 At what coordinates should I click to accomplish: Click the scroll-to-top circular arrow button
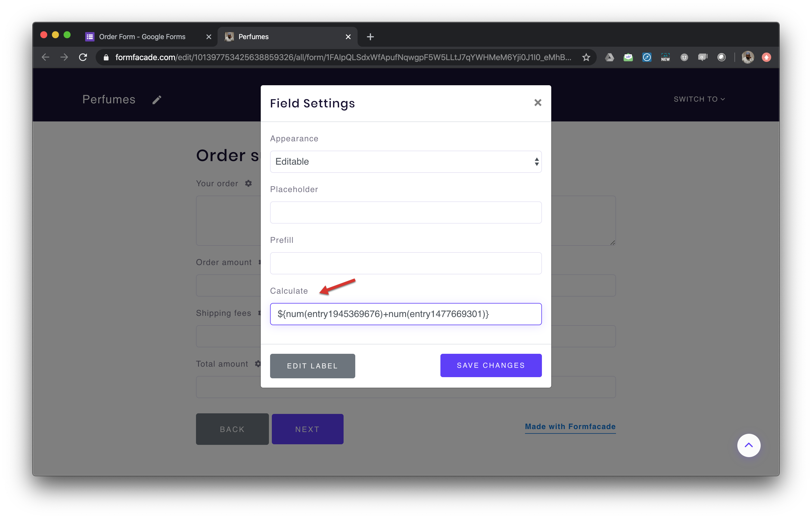749,445
